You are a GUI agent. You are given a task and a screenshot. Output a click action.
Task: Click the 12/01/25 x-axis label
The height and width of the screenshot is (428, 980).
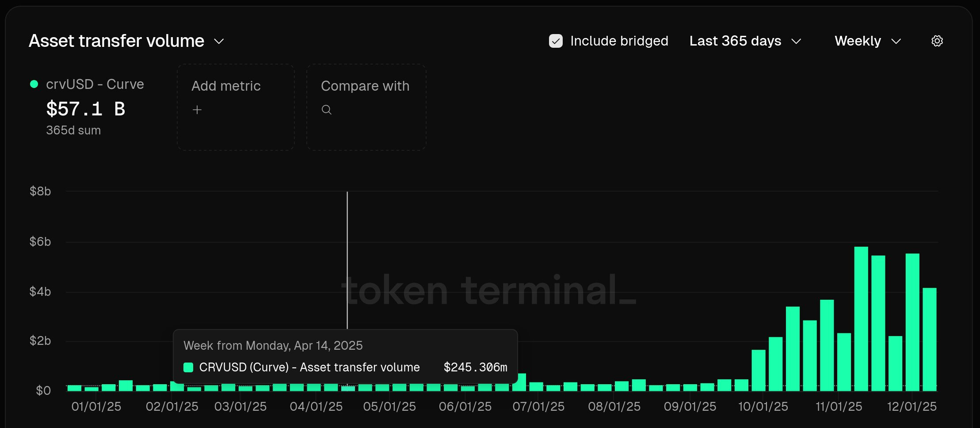pos(911,407)
